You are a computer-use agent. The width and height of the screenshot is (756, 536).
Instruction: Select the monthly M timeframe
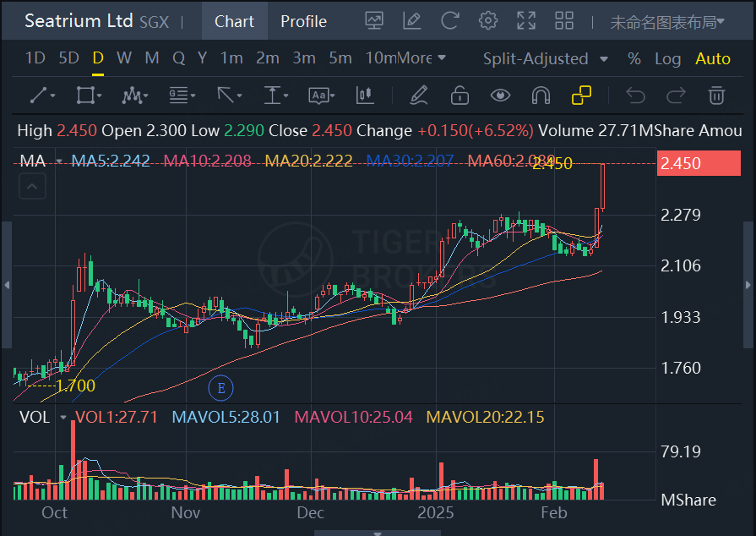coord(152,57)
